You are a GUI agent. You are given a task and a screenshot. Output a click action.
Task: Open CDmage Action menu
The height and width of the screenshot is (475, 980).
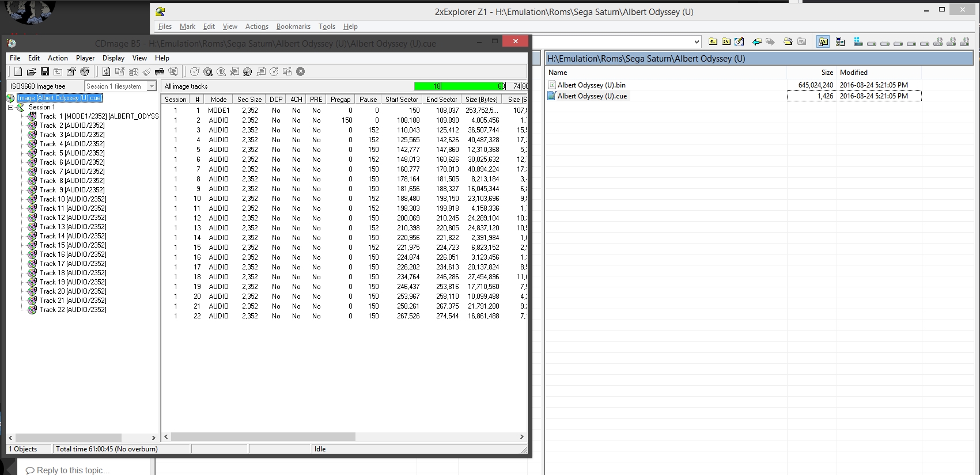(x=58, y=58)
